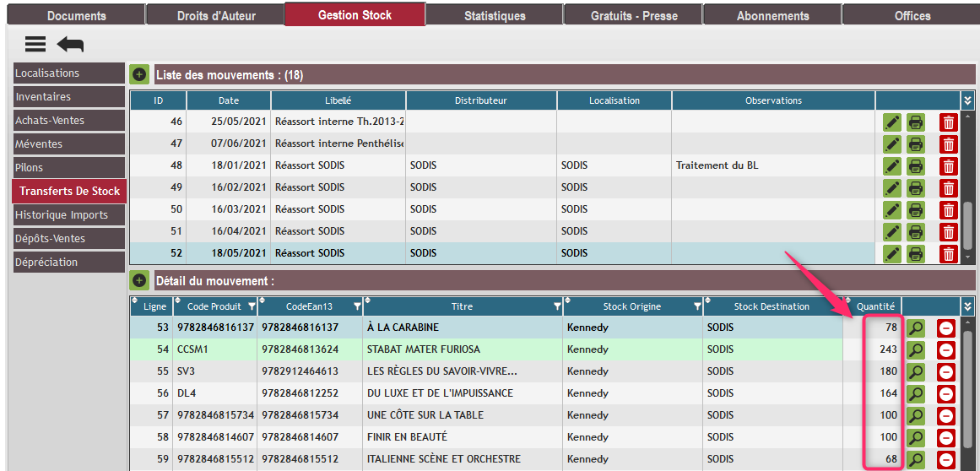
Task: View details of STABAT MATER FUROSA line
Action: click(916, 349)
